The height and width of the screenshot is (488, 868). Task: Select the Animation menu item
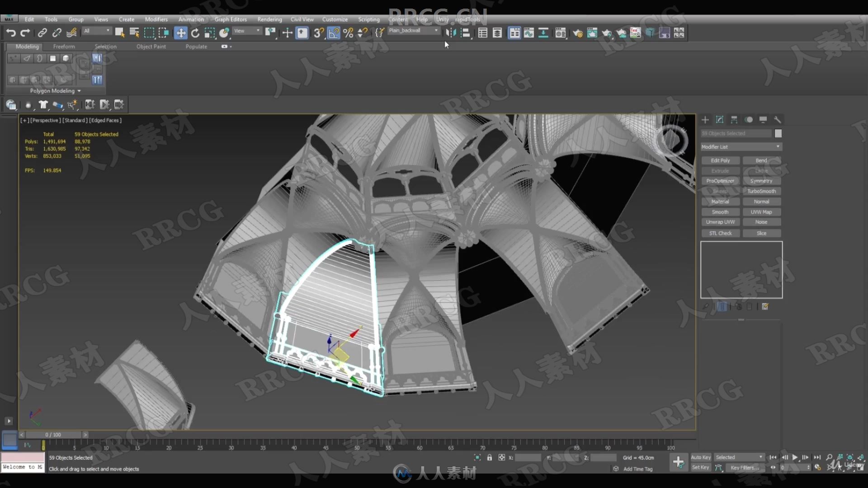pos(190,19)
